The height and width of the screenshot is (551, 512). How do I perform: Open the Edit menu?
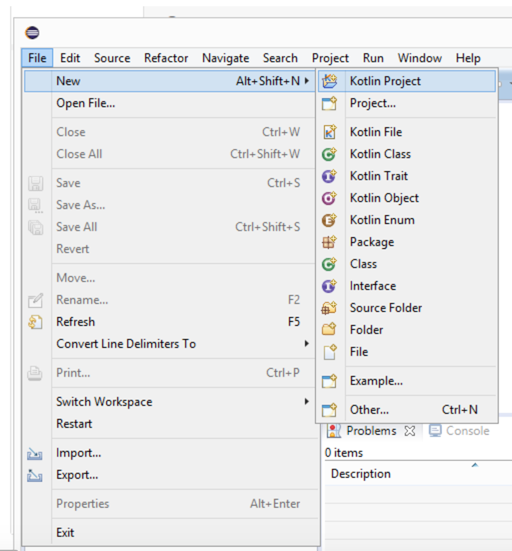[70, 58]
